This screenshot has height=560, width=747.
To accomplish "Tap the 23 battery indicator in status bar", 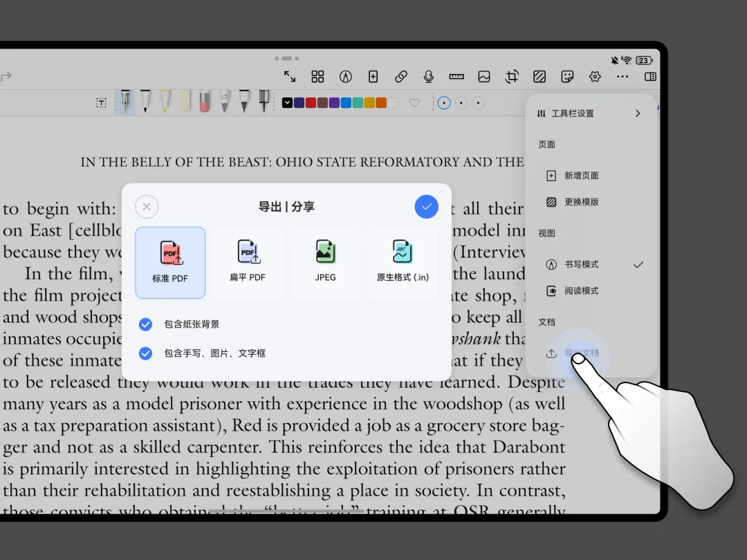I will coord(644,60).
